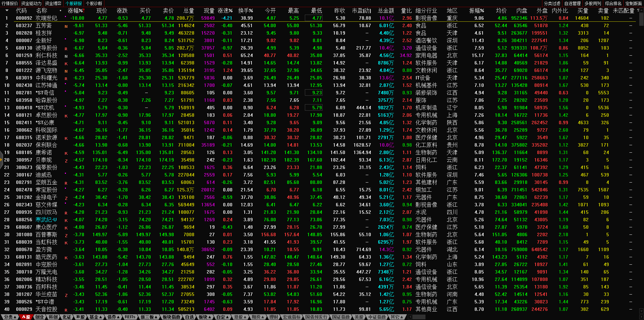
Task: Sort list by 换手% column header
Action: (x=245, y=11)
